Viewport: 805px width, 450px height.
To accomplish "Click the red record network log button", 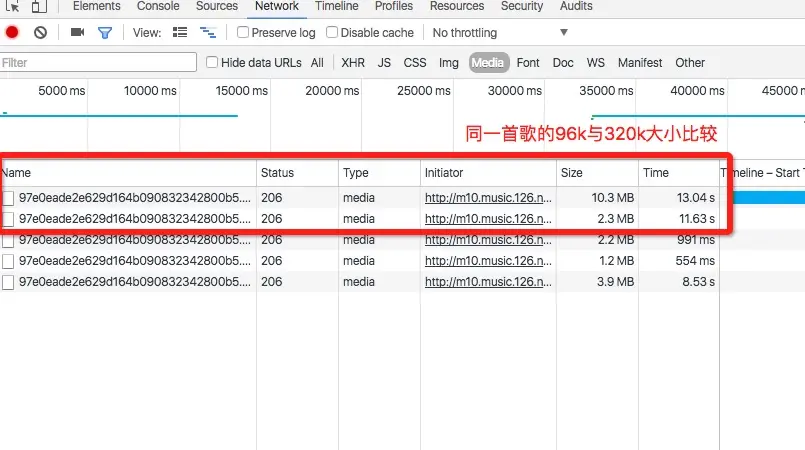I will coord(12,32).
